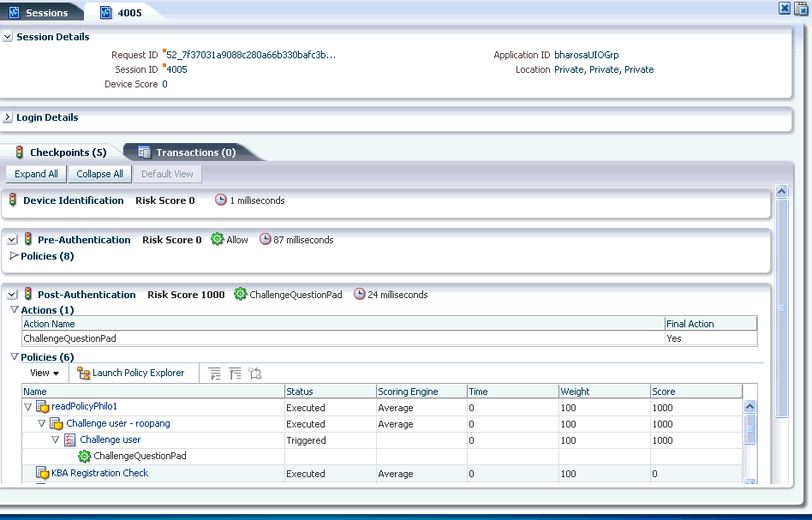Viewport: 812px width, 520px height.
Task: Open the Checkpoints (5) tab
Action: click(x=61, y=152)
